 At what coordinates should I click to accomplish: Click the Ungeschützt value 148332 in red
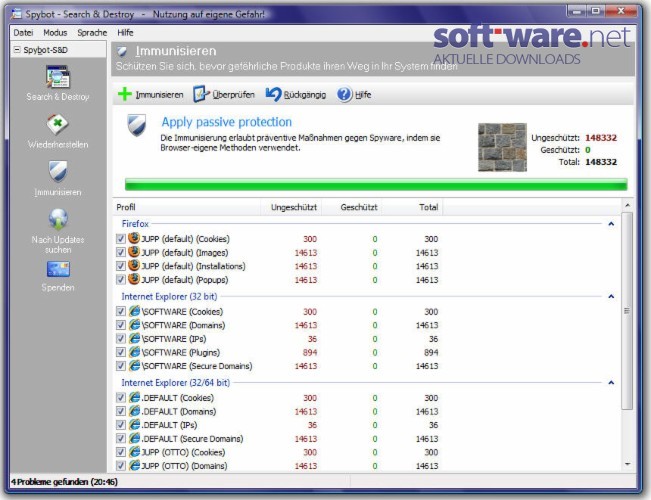pos(601,138)
